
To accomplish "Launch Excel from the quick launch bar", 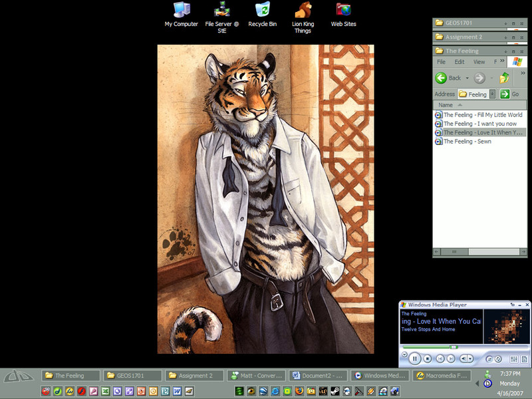I will [x=105, y=391].
